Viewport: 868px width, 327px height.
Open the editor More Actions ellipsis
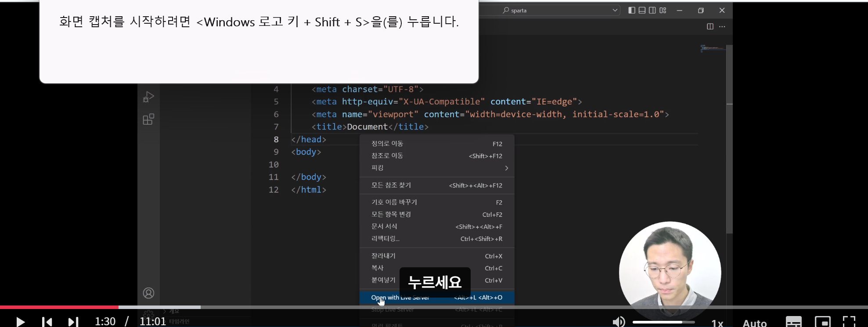tap(722, 26)
